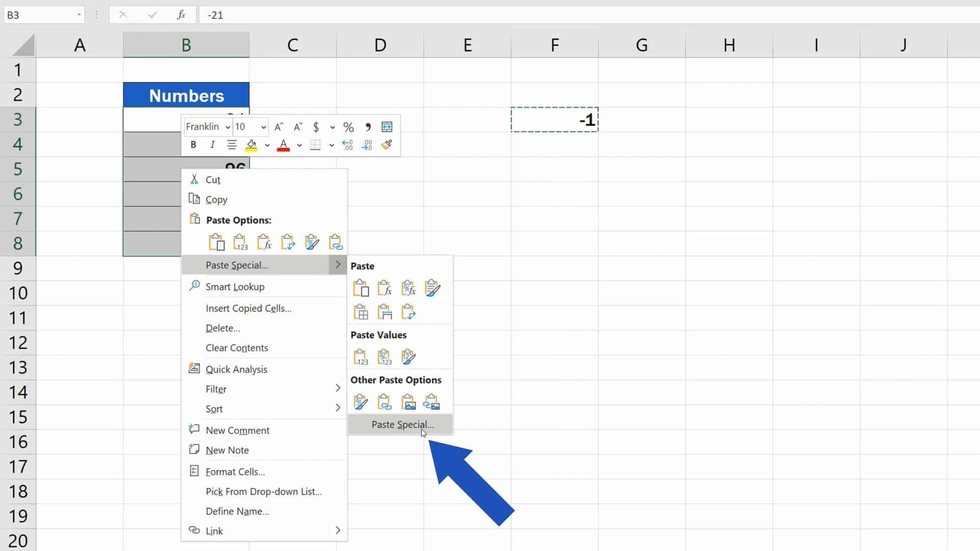
Task: Click inside the formula bar showing -21
Action: click(589, 15)
